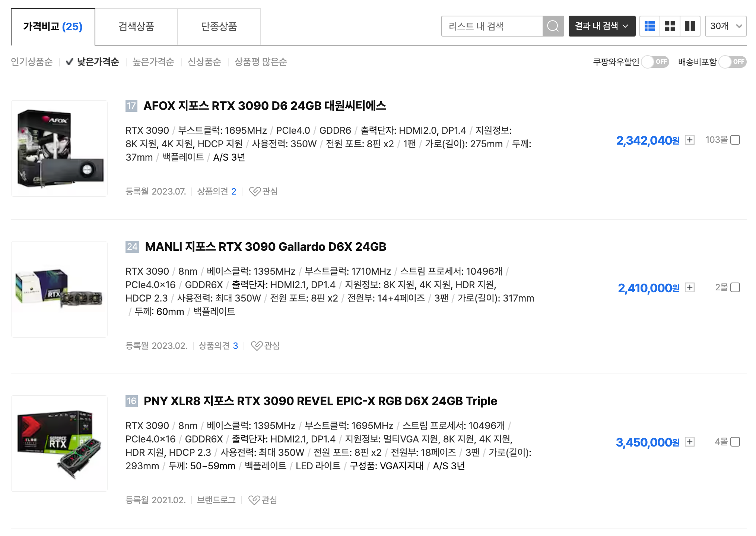The image size is (756, 536).
Task: Click heart 관심 icon for PNY XLR8
Action: (254, 500)
